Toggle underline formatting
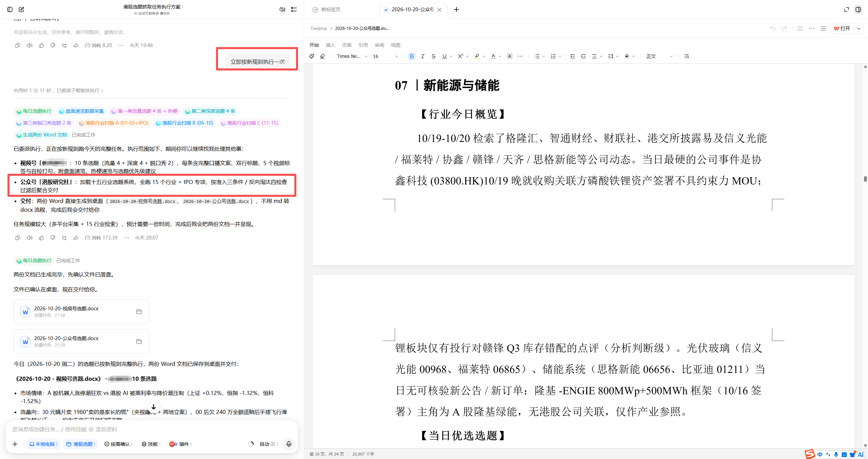The height and width of the screenshot is (459, 868). tap(444, 56)
